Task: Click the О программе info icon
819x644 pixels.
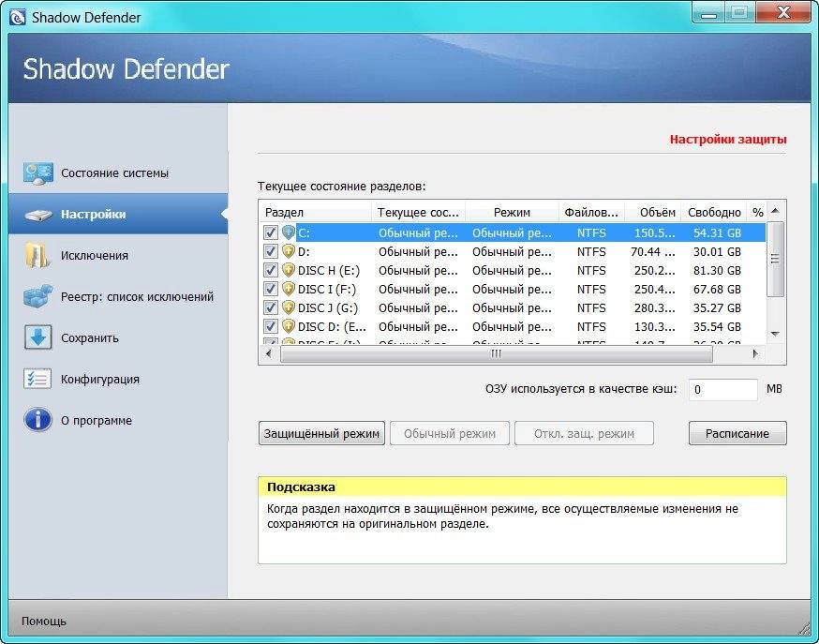Action: [x=37, y=420]
